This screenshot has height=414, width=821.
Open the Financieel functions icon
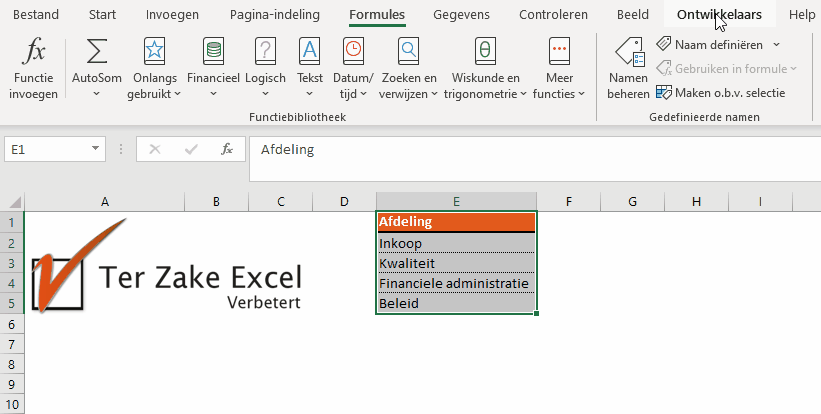pos(213,52)
